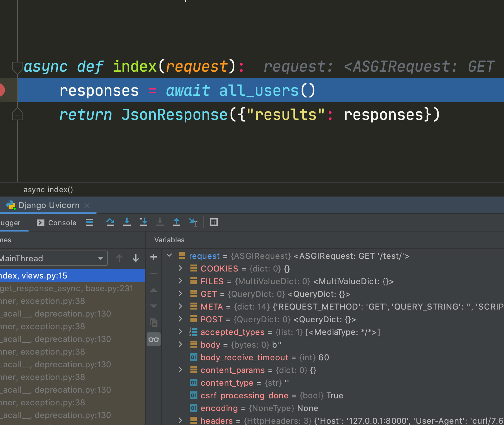Click the Step Over icon

click(x=110, y=222)
